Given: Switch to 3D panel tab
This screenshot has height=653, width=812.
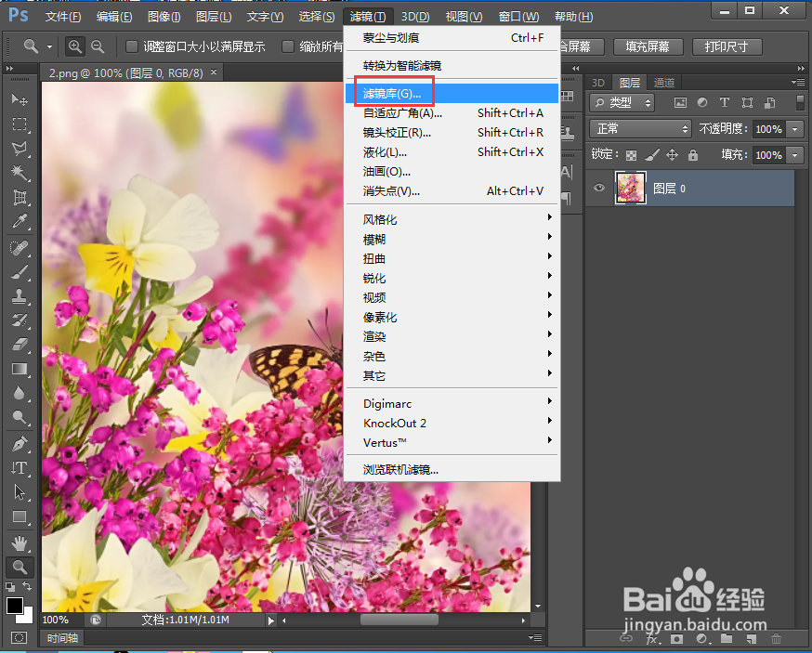Looking at the screenshot, I should tap(598, 83).
